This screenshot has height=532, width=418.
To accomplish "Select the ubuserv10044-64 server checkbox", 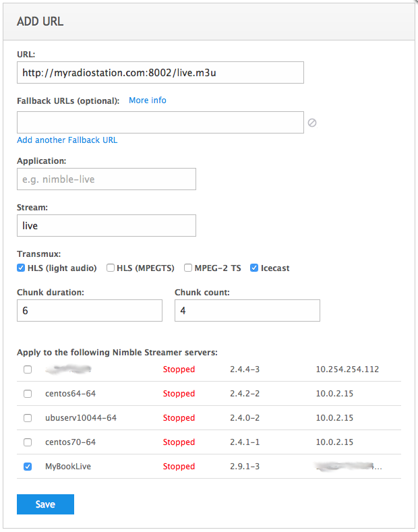I will tap(28, 418).
